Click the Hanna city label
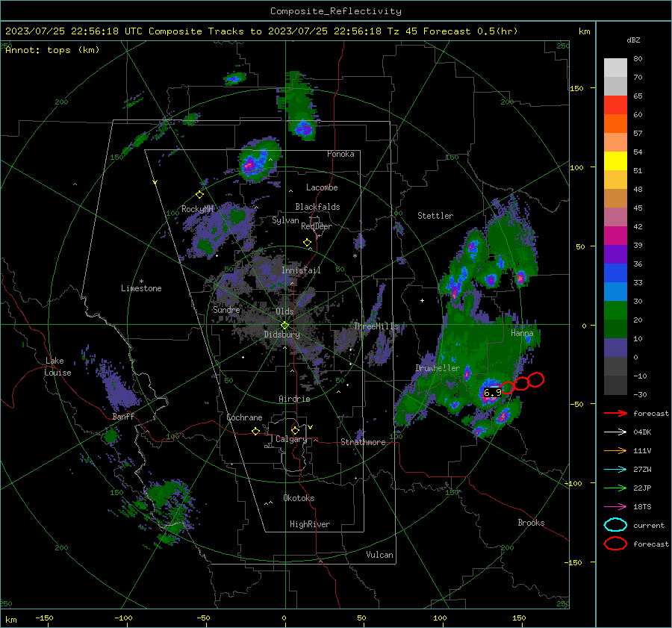 click(x=522, y=333)
